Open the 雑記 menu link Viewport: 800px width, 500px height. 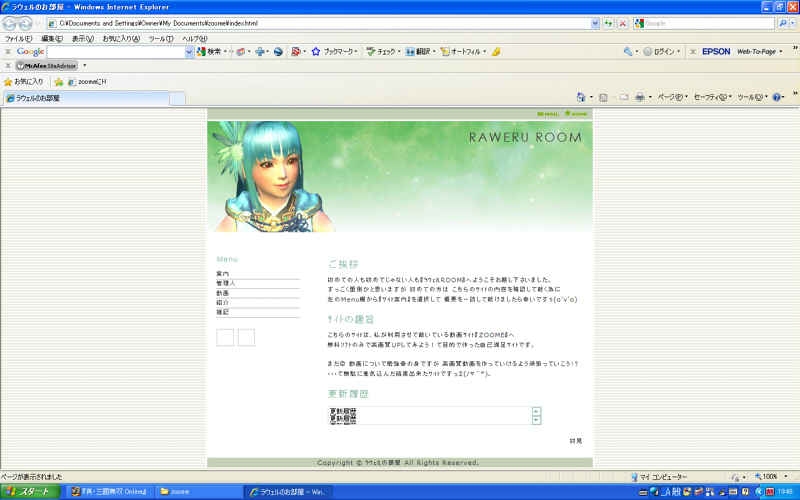[x=222, y=312]
